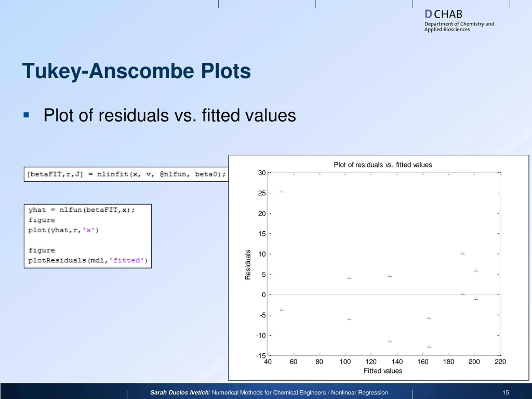
Task: Click the y-axis tick label -10
Action: tap(261, 335)
